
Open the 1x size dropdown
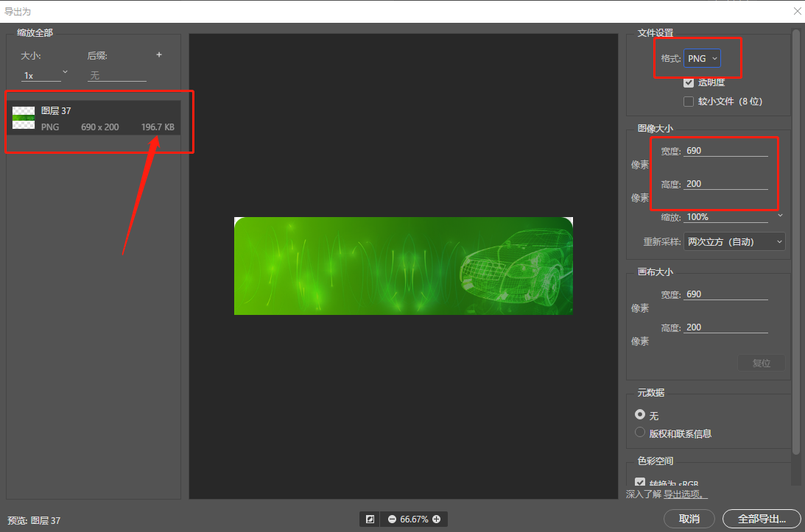click(x=44, y=75)
